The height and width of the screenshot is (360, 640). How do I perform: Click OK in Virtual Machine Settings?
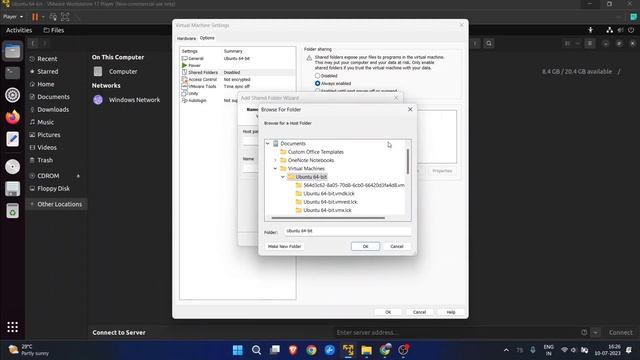point(388,312)
